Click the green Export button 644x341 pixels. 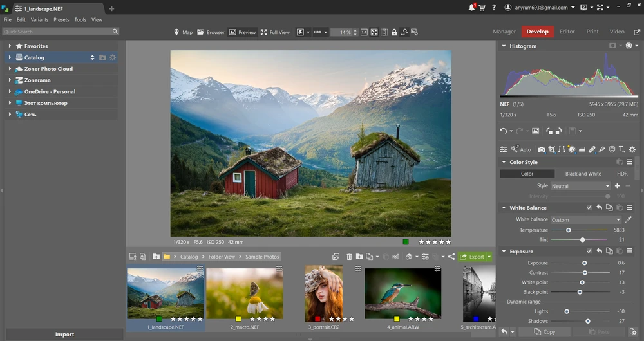(473, 257)
